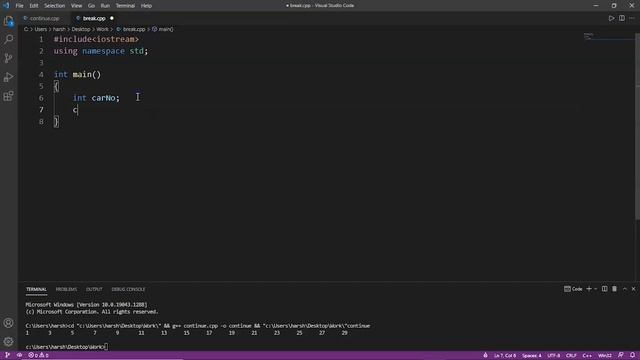This screenshot has width=640, height=360.
Task: Click main() symbol in the breadcrumb
Action: (163, 29)
